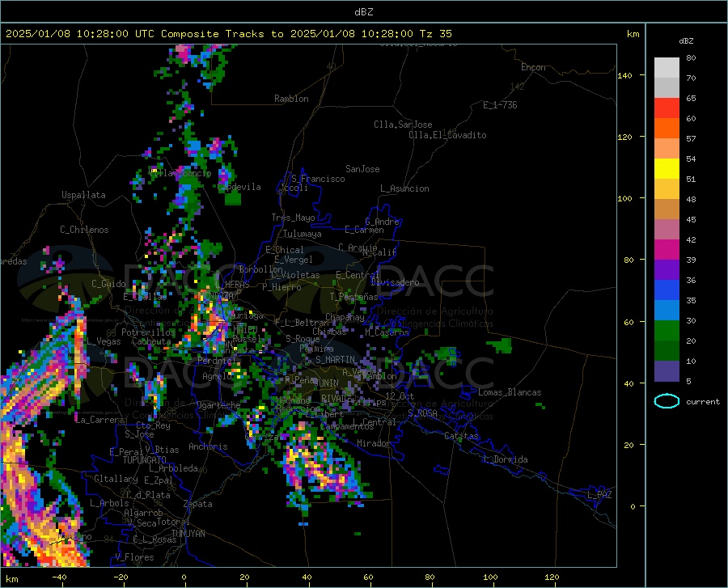Click the 'Potrerillos' map label
Viewport: 728px width, 588px height.
click(148, 332)
